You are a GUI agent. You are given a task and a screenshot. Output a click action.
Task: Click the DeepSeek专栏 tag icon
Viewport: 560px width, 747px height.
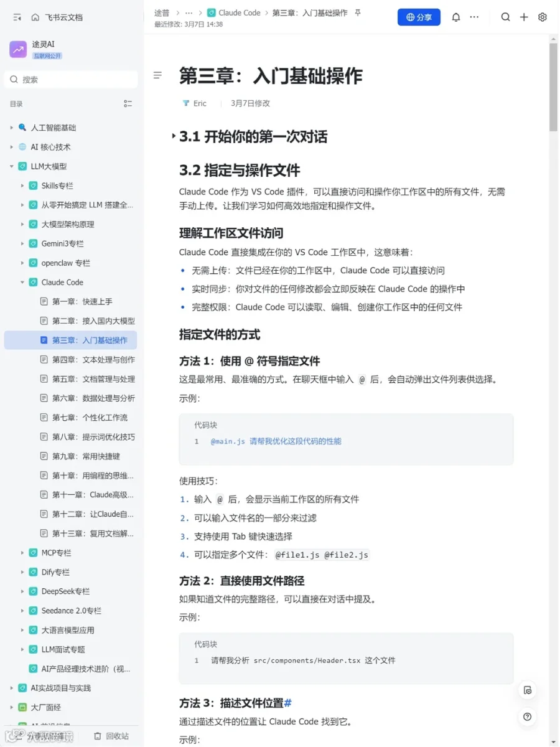tap(34, 591)
